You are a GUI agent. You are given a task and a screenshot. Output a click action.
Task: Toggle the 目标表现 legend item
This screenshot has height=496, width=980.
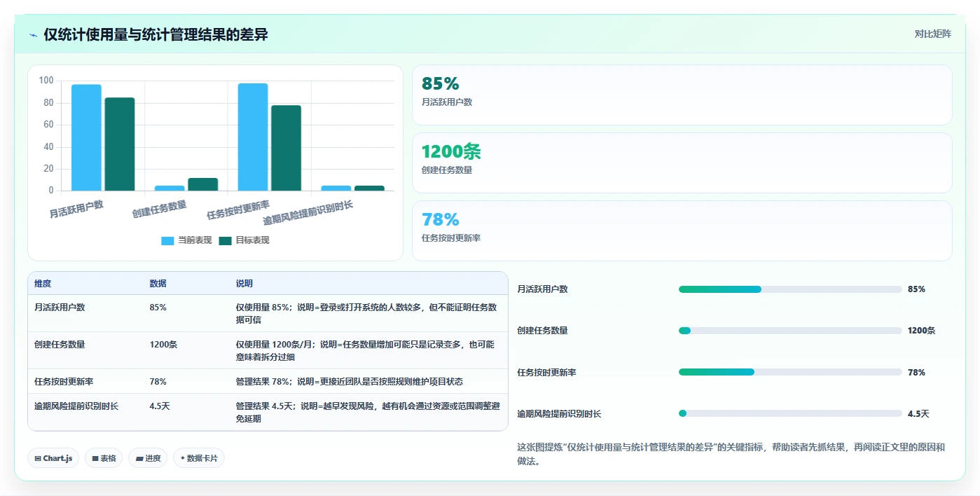click(244, 240)
